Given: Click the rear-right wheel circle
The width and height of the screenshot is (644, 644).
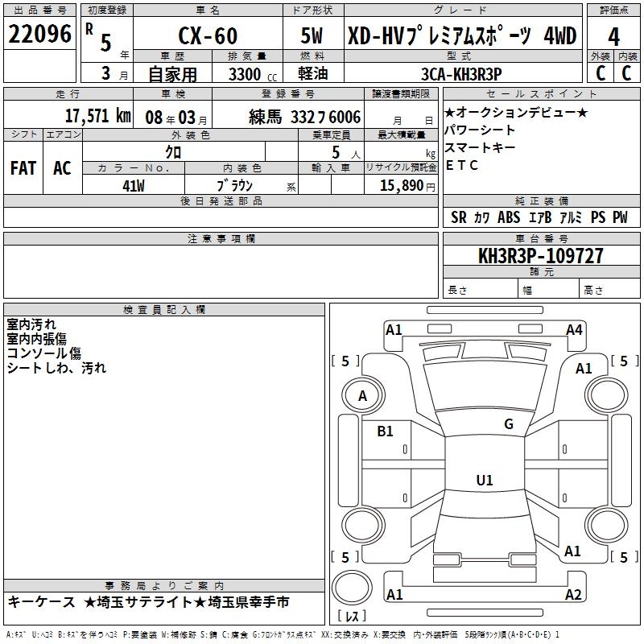Looking at the screenshot, I should point(606,525).
